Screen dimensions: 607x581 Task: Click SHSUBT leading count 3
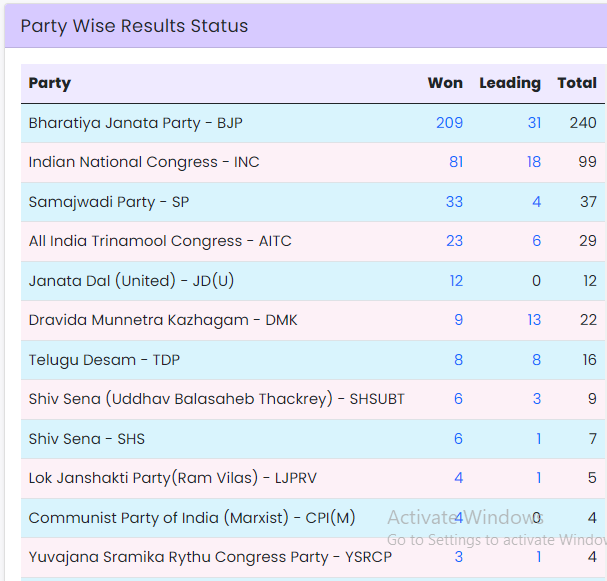[536, 399]
